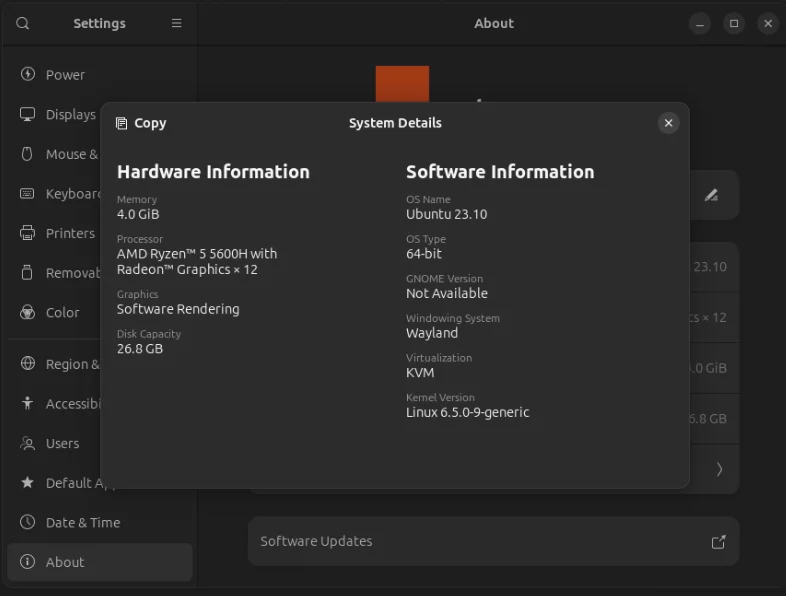Viewport: 786px width, 596px height.
Task: Click the Linux 6.5.0-9-generic kernel text
Action: (467, 412)
